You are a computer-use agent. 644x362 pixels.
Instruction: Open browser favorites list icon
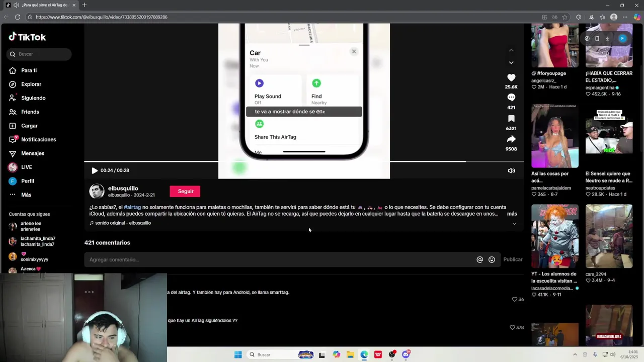click(603, 17)
